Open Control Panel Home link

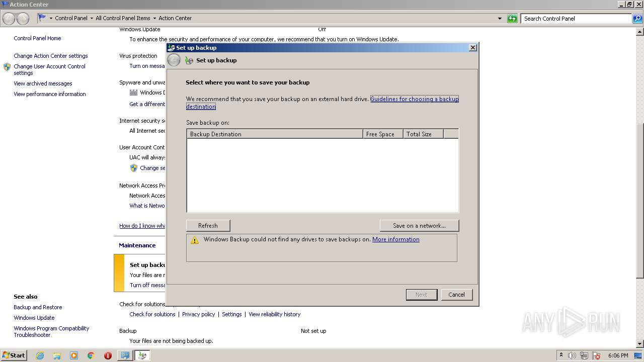37,38
